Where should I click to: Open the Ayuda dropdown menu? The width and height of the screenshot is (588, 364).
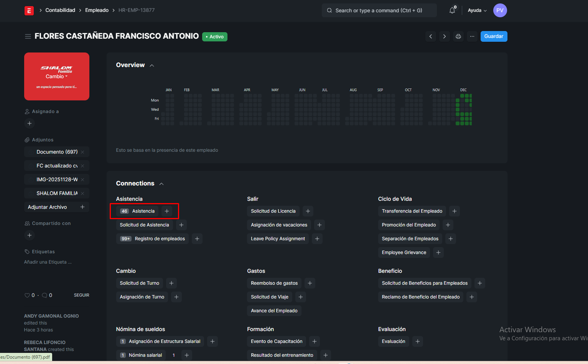point(477,10)
